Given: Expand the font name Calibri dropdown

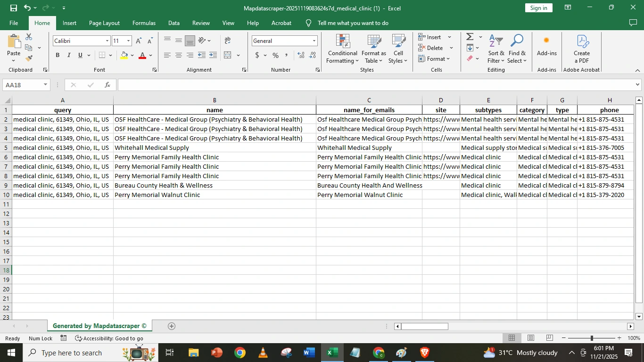Looking at the screenshot, I should click(107, 41).
